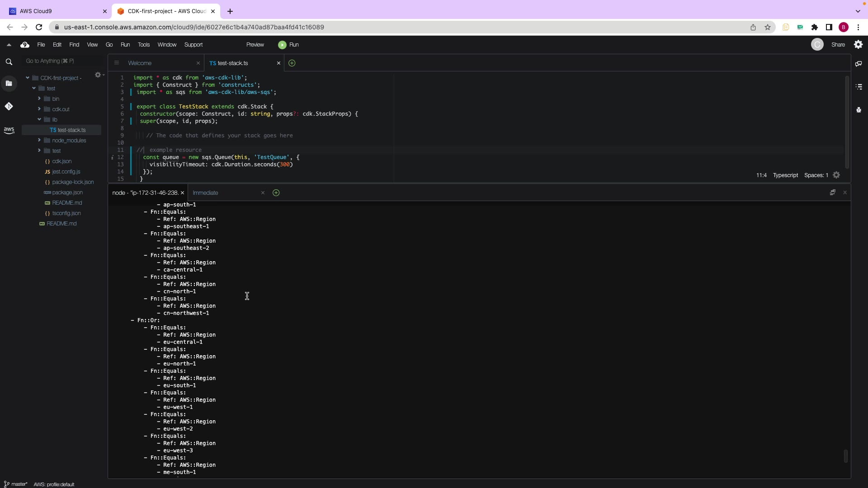
Task: Click the Spaces: 1 indentation setting
Action: coord(816,175)
